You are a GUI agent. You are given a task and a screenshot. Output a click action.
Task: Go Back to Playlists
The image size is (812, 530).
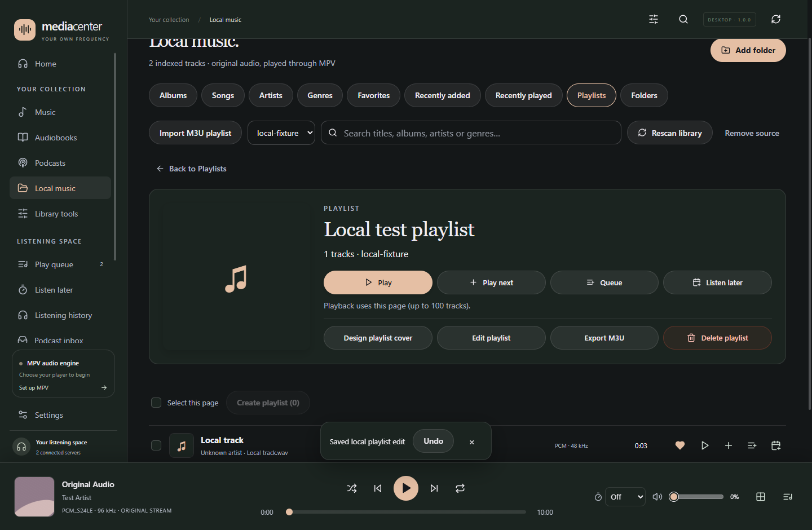click(x=191, y=169)
